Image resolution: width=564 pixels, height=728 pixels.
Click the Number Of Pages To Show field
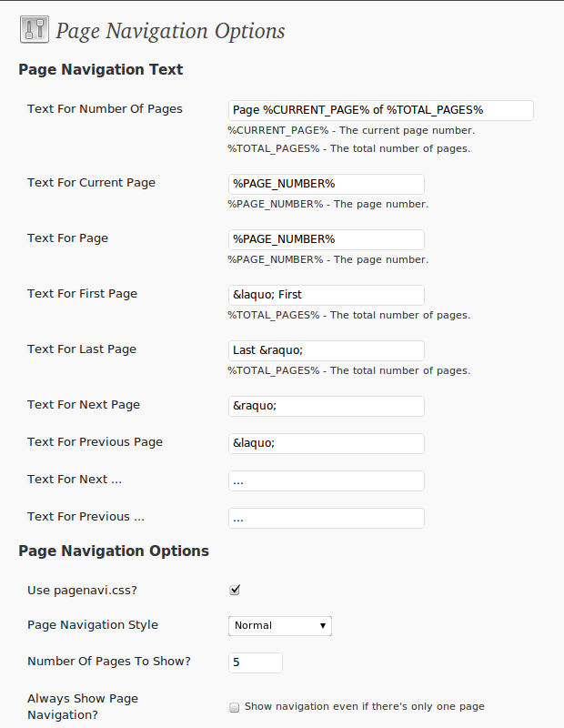pyautogui.click(x=255, y=662)
